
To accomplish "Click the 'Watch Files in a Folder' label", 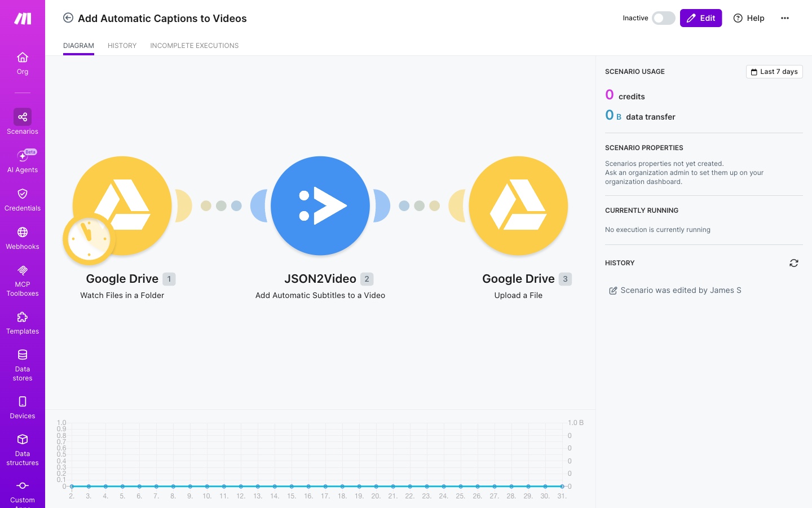I will point(122,295).
